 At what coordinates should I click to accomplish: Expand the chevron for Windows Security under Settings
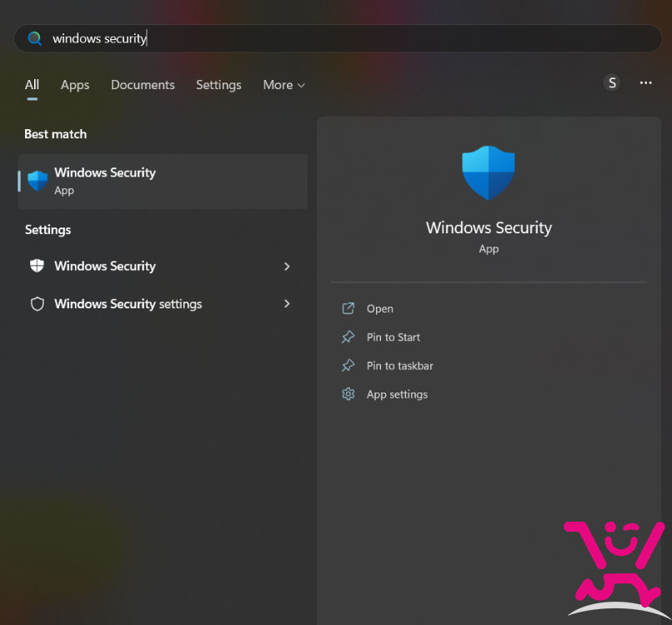(287, 267)
